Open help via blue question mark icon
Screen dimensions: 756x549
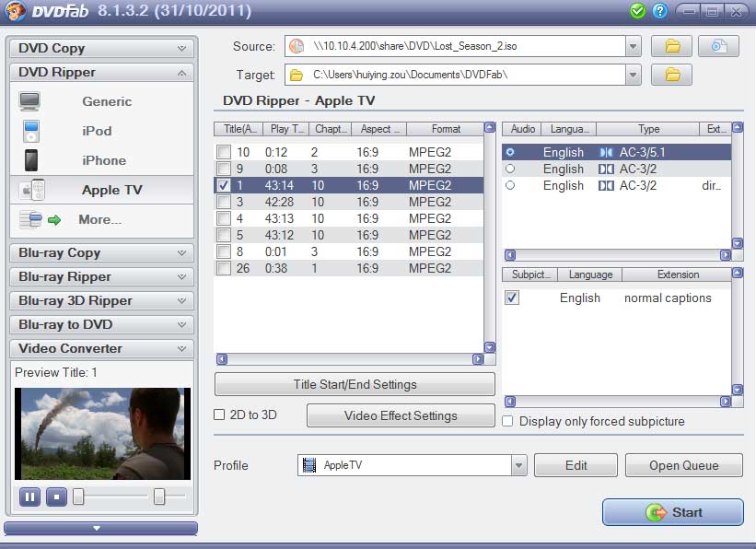pyautogui.click(x=659, y=11)
